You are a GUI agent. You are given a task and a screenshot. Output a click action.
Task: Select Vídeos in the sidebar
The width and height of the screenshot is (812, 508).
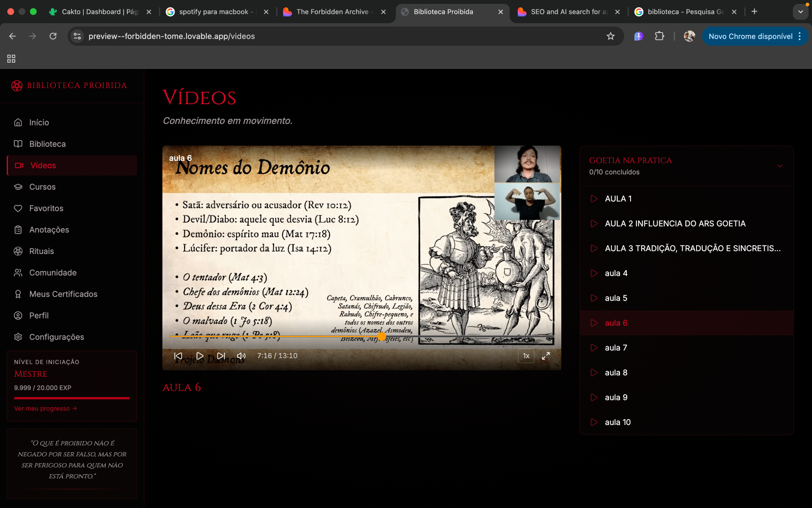72,165
